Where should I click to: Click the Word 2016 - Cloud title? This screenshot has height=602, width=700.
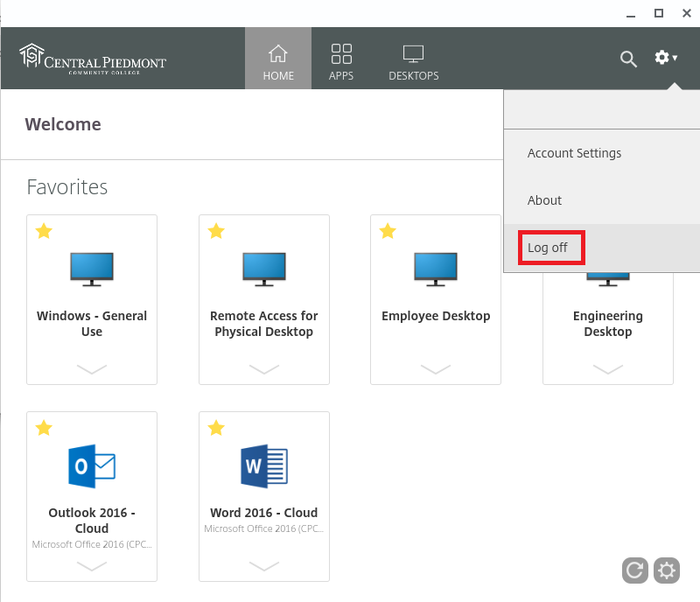pos(264,512)
